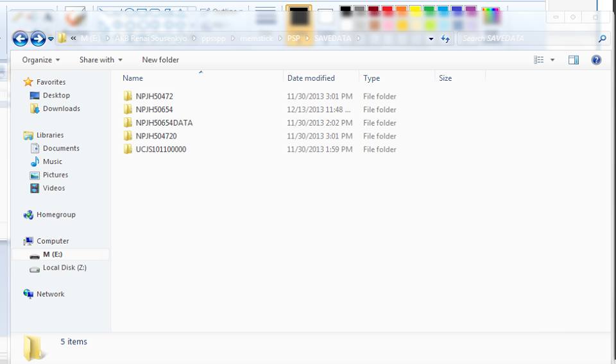Select the UCJS101100000 folder
Screen dimensions: 616x364
click(x=160, y=149)
